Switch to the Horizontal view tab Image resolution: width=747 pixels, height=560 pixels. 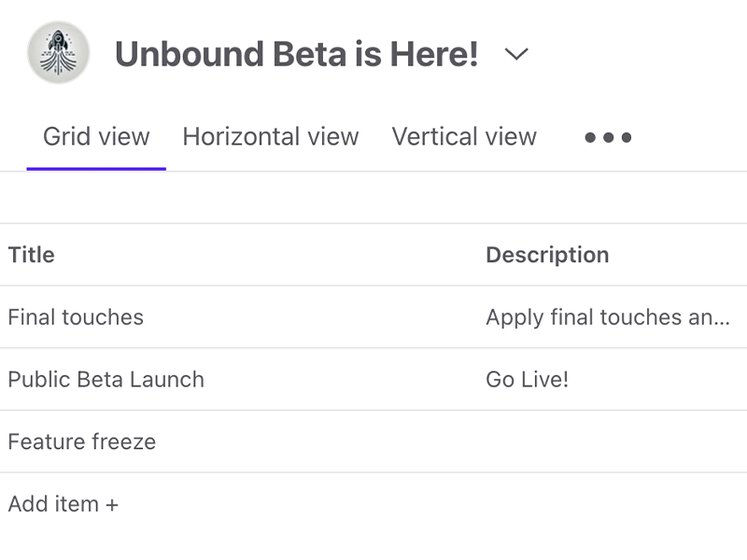point(270,137)
